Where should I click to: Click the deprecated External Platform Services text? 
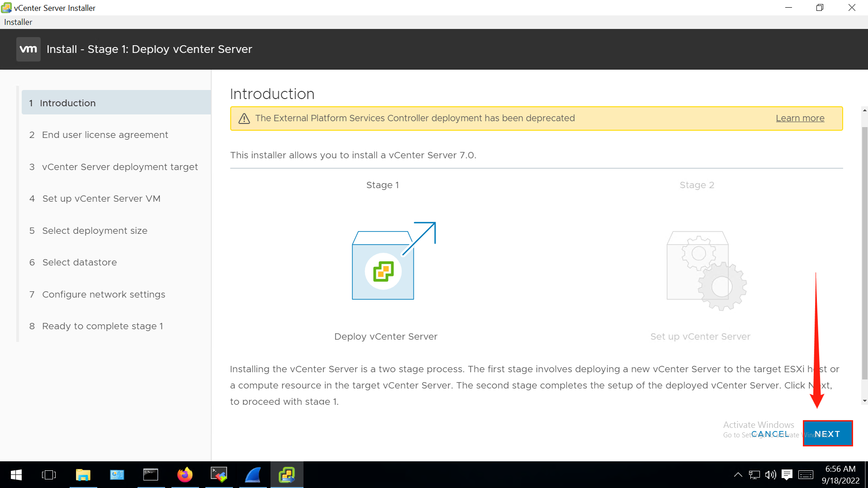[415, 118]
